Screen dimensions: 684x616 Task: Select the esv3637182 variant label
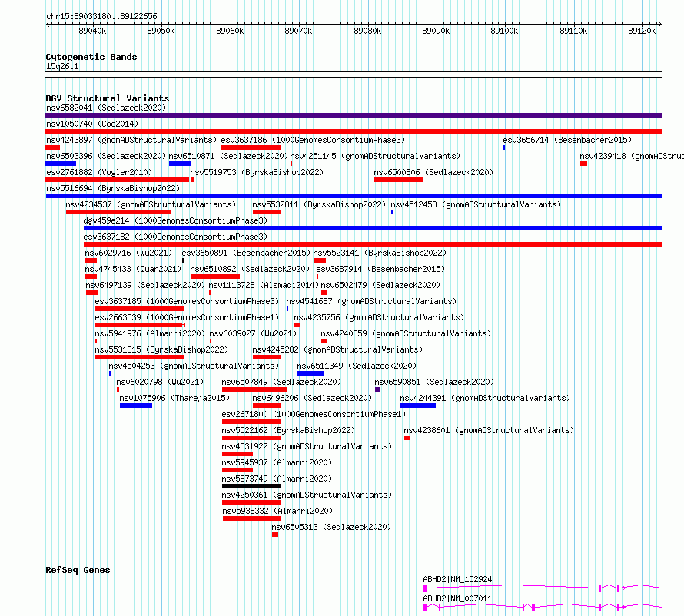(x=175, y=237)
